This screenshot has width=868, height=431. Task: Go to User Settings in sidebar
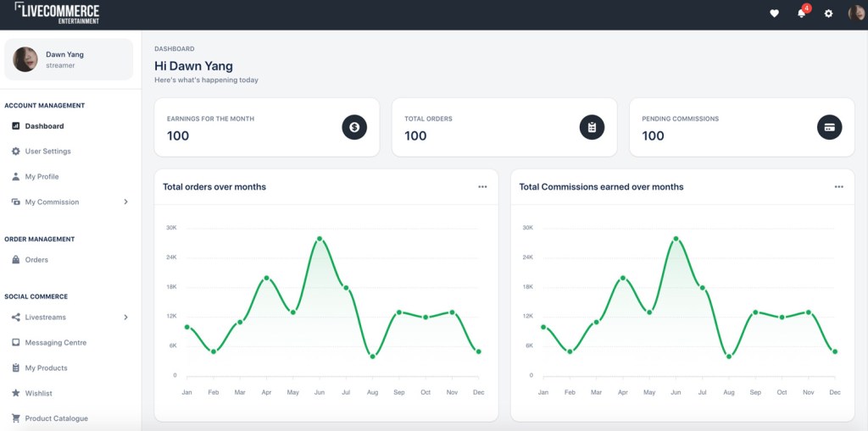[47, 152]
